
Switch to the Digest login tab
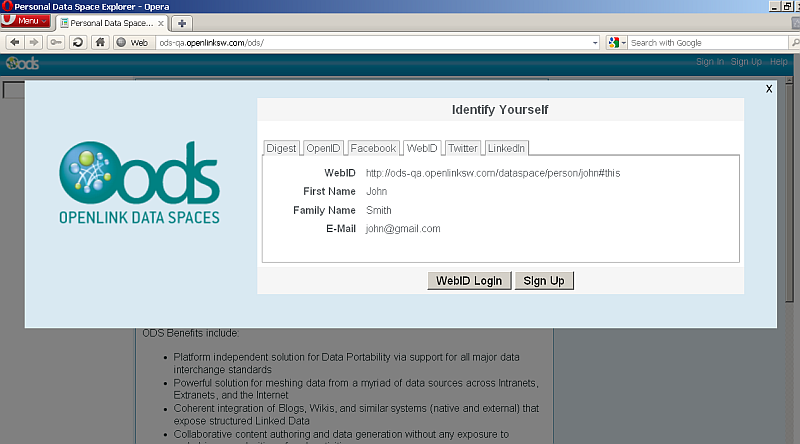pyautogui.click(x=281, y=148)
